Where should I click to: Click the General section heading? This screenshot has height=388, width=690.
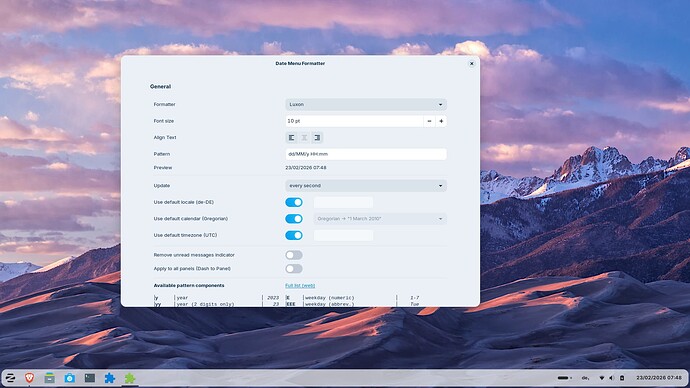coord(160,87)
